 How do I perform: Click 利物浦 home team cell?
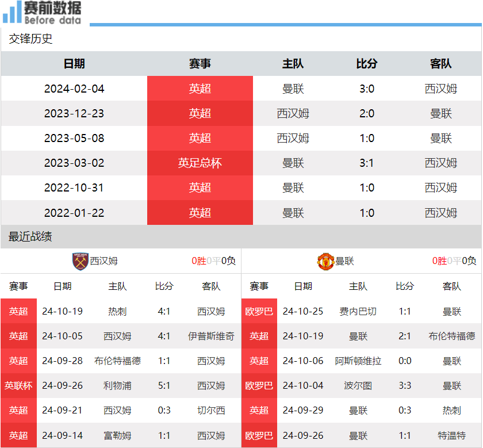pos(117,385)
